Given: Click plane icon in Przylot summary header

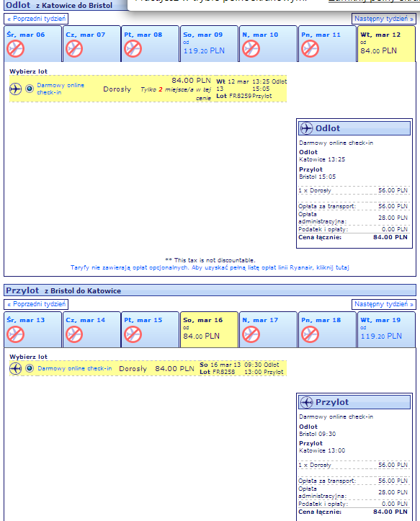Looking at the screenshot, I should [306, 402].
